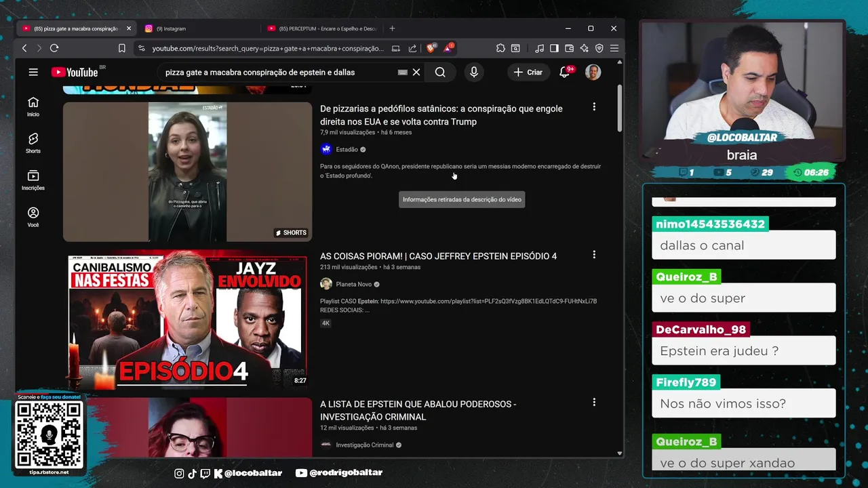Click the page vertical scrollbar thumb
The image size is (868, 488).
point(620,110)
